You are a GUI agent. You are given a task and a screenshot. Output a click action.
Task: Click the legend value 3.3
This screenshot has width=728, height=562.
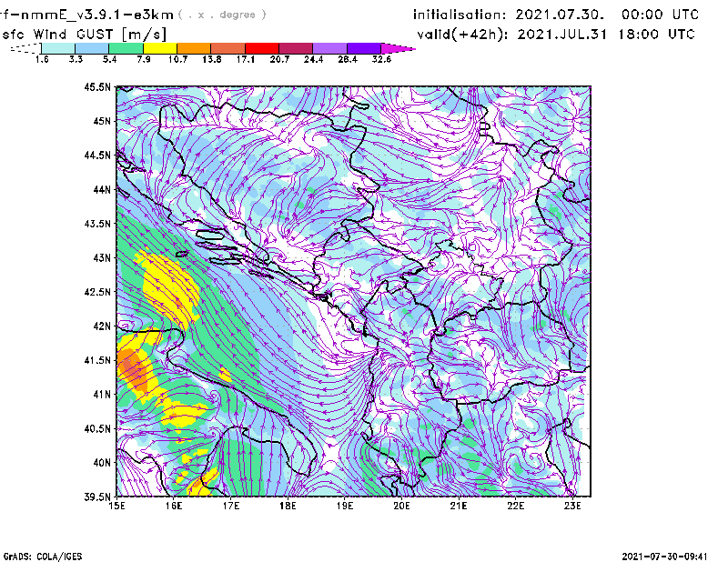tap(76, 59)
